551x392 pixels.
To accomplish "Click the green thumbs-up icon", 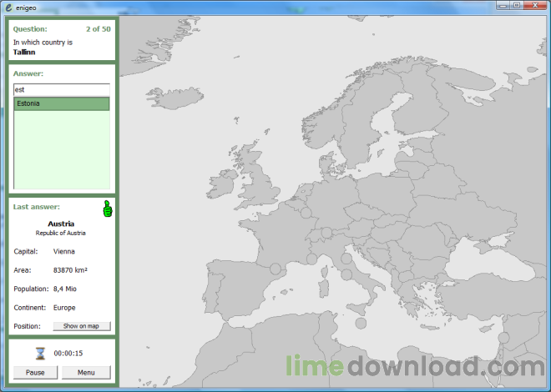I will (107, 209).
